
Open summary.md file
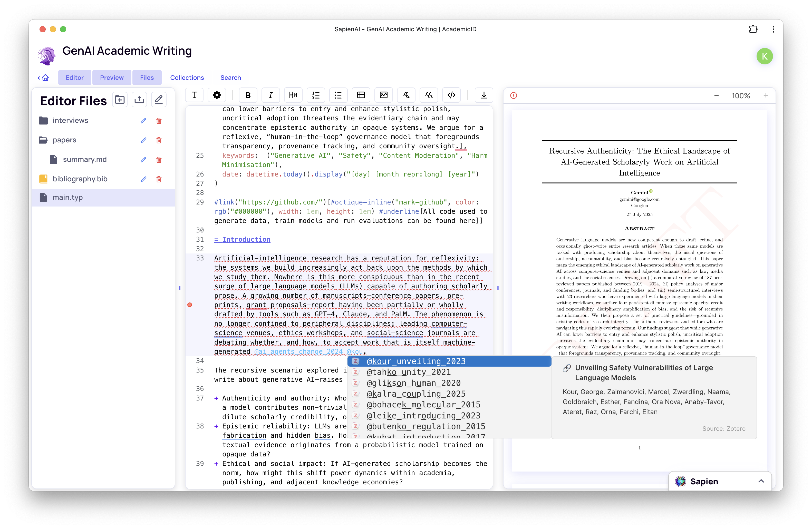pyautogui.click(x=85, y=160)
